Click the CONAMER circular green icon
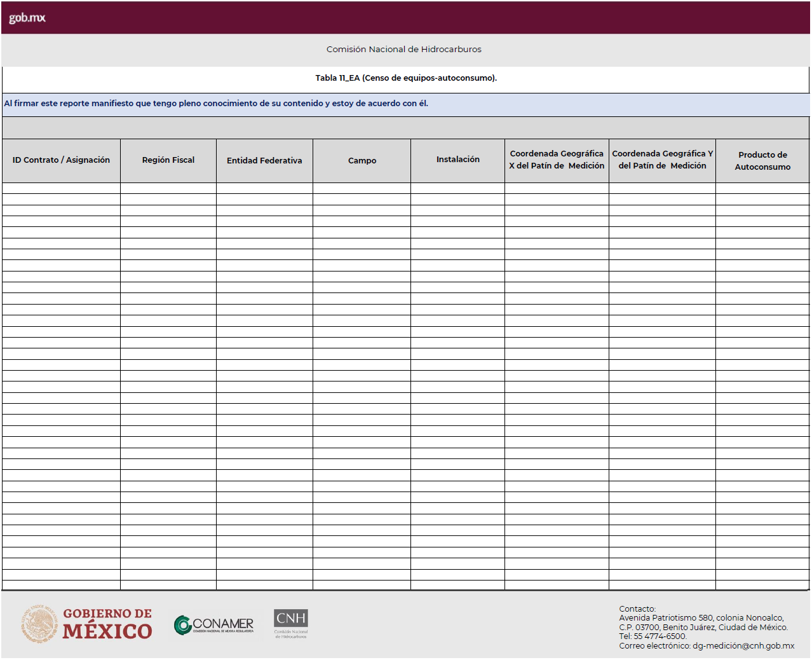The width and height of the screenshot is (812, 660). 182,624
